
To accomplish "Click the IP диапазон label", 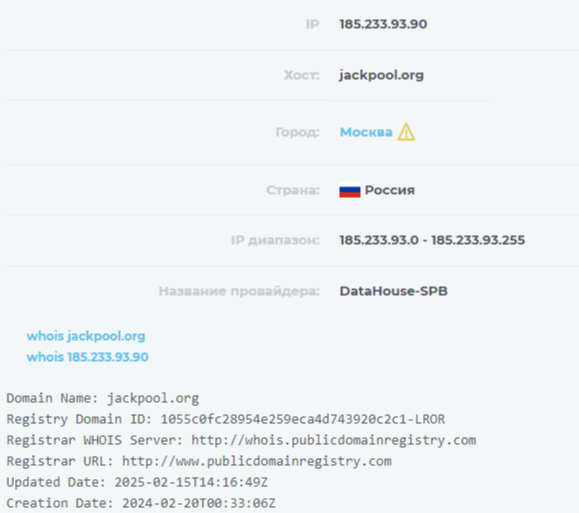I will pyautogui.click(x=275, y=240).
